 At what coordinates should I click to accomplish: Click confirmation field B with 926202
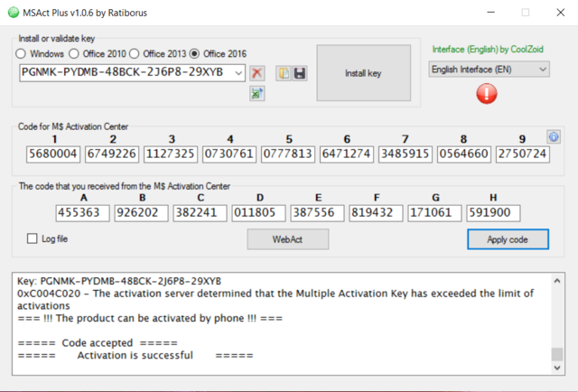(141, 213)
